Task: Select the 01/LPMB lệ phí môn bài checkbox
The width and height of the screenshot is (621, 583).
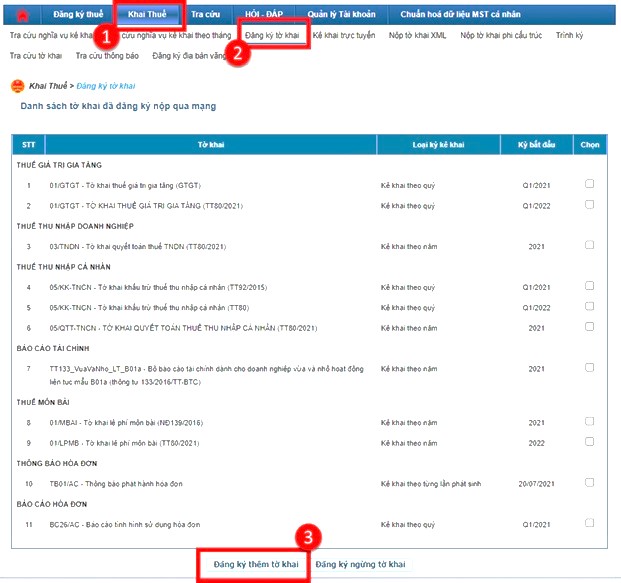Action: tap(589, 442)
